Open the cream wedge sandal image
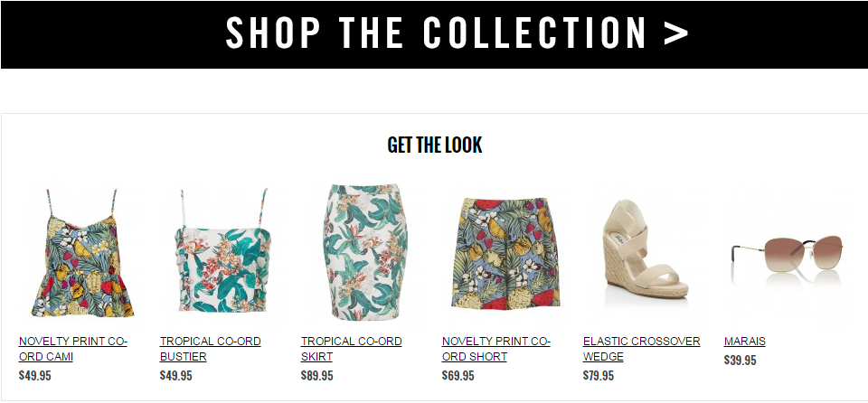 tap(646, 249)
